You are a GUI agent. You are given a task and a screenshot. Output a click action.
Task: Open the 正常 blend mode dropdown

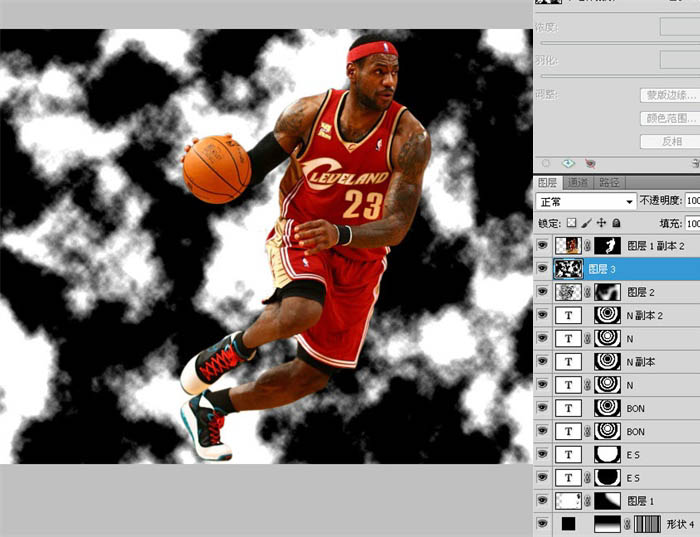click(x=586, y=202)
